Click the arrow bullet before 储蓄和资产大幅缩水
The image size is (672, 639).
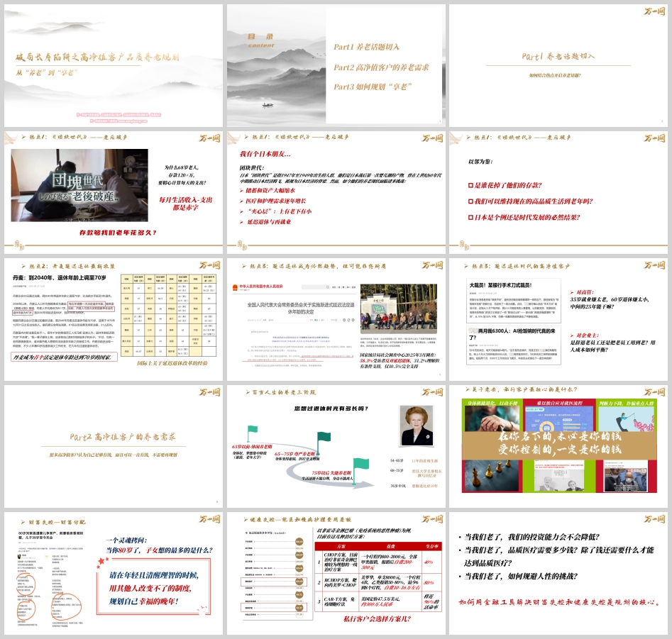pos(242,191)
